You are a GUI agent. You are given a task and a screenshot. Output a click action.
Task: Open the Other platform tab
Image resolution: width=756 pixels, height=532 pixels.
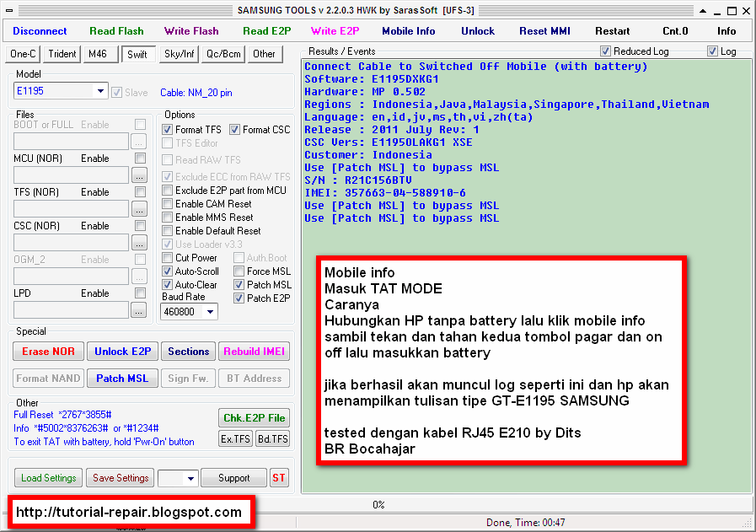coord(264,54)
